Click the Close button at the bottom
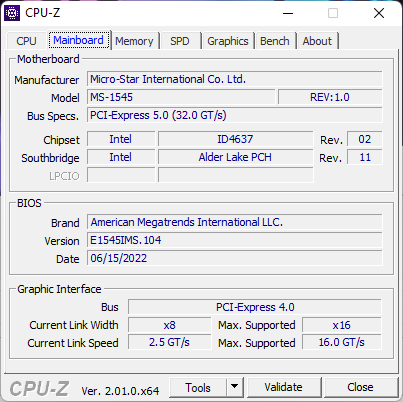 360,387
